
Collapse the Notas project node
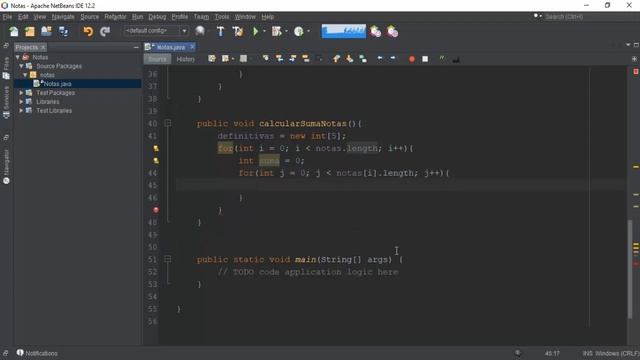coord(18,57)
